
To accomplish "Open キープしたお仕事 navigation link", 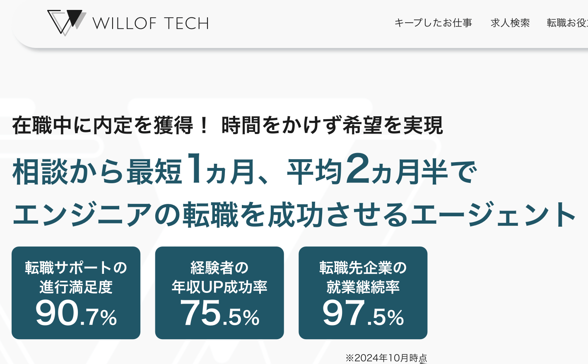I will (x=434, y=23).
